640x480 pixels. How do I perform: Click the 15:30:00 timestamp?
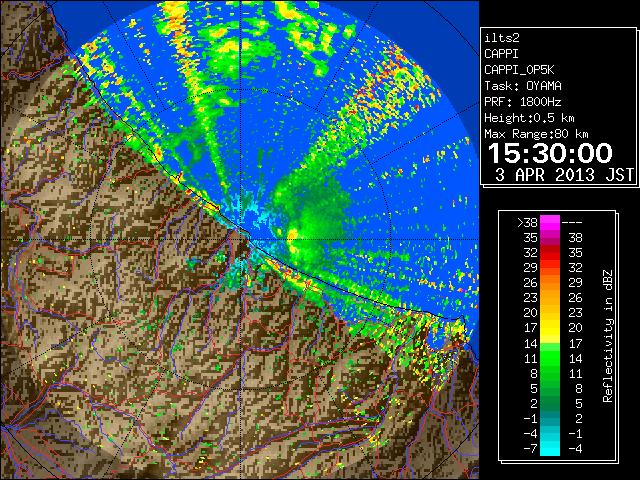point(550,153)
